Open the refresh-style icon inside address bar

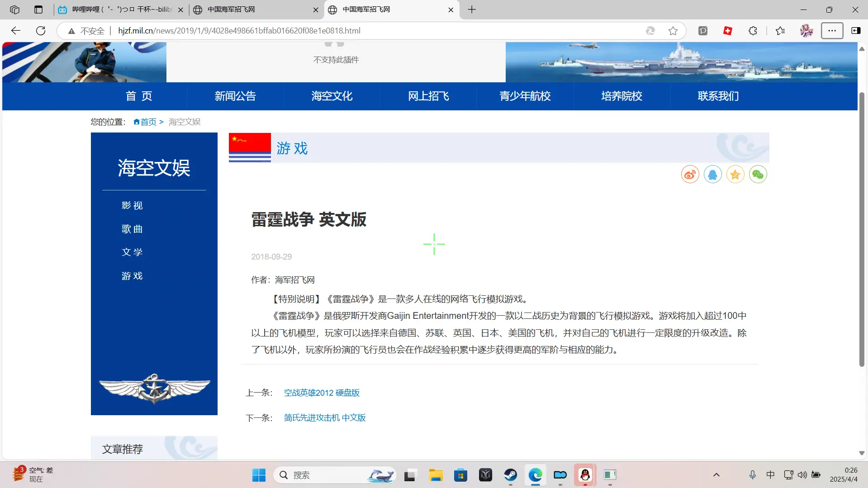(650, 31)
